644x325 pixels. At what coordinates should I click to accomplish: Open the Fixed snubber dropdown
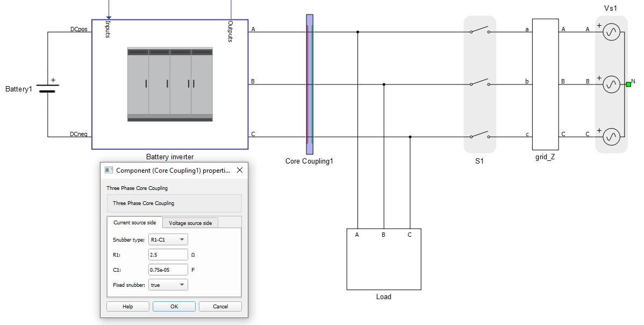tap(168, 285)
